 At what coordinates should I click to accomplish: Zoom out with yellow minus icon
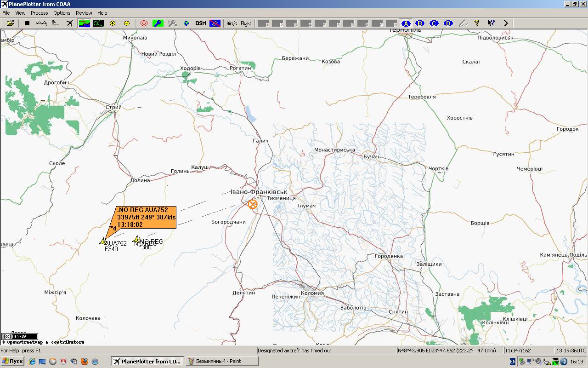coord(127,23)
